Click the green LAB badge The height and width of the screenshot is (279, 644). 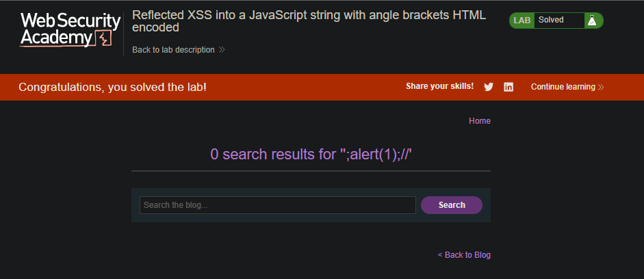pos(522,20)
